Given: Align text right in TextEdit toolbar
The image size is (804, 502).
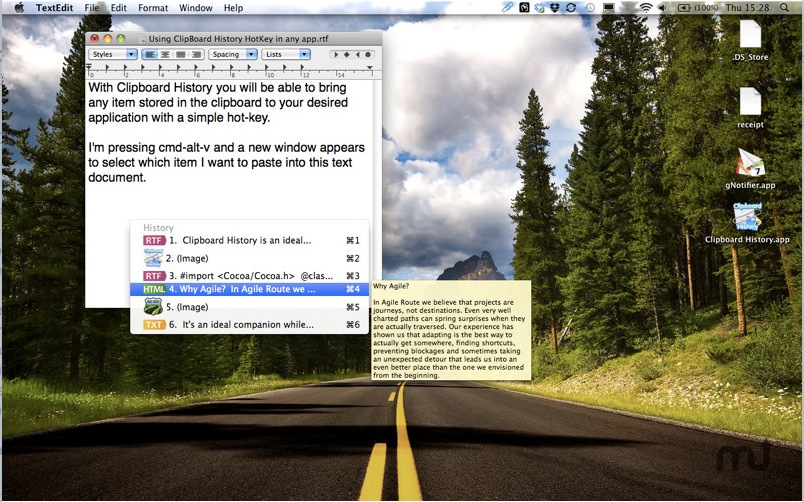Looking at the screenshot, I should pyautogui.click(x=196, y=54).
